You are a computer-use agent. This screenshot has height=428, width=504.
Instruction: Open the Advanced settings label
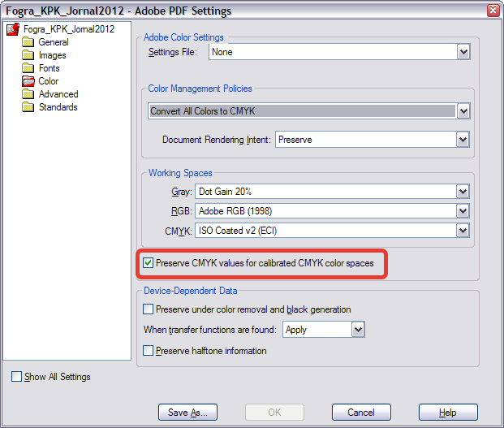click(58, 94)
